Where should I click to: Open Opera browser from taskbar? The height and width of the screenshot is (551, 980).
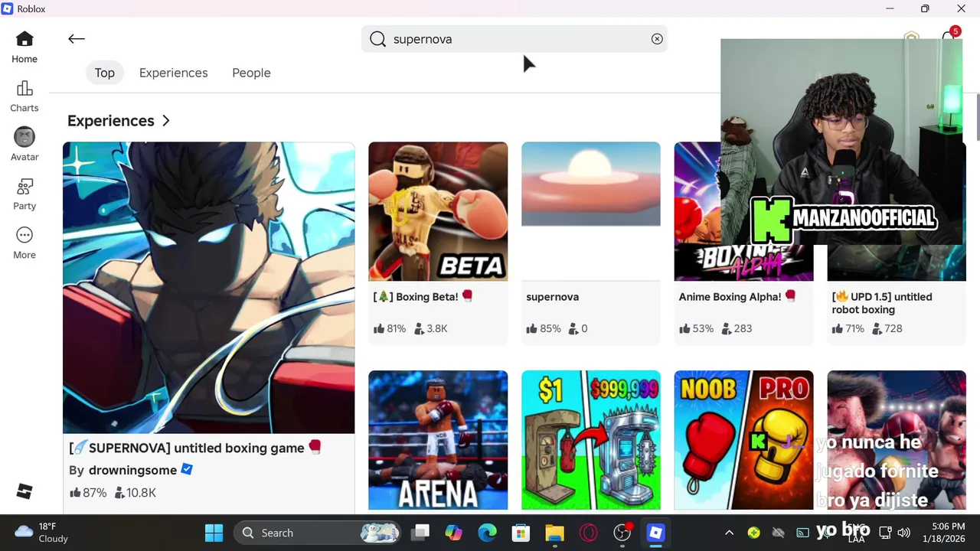point(589,533)
